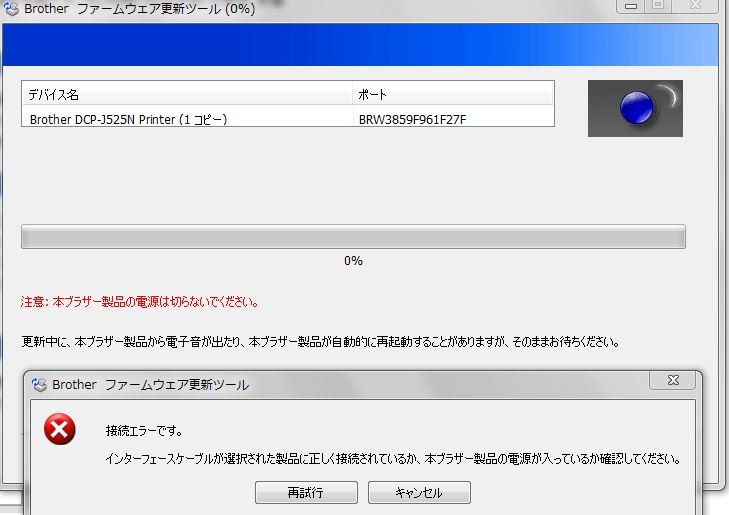
Task: Click the red 注意 power warning text
Action: [139, 302]
